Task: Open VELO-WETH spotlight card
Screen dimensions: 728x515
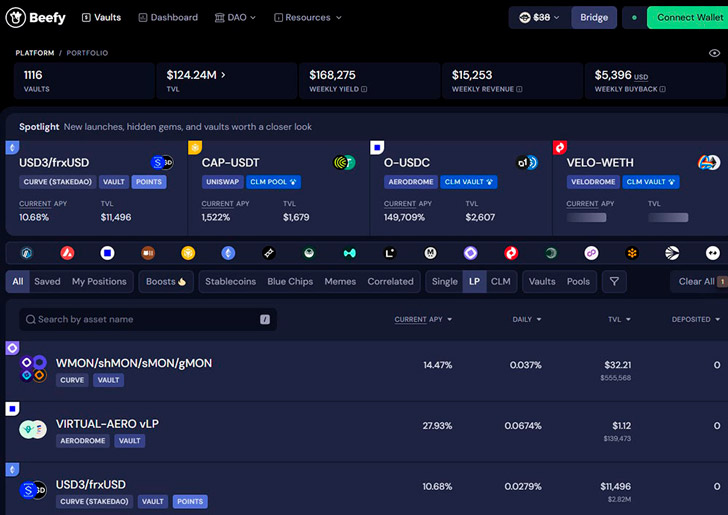Action: click(x=641, y=189)
